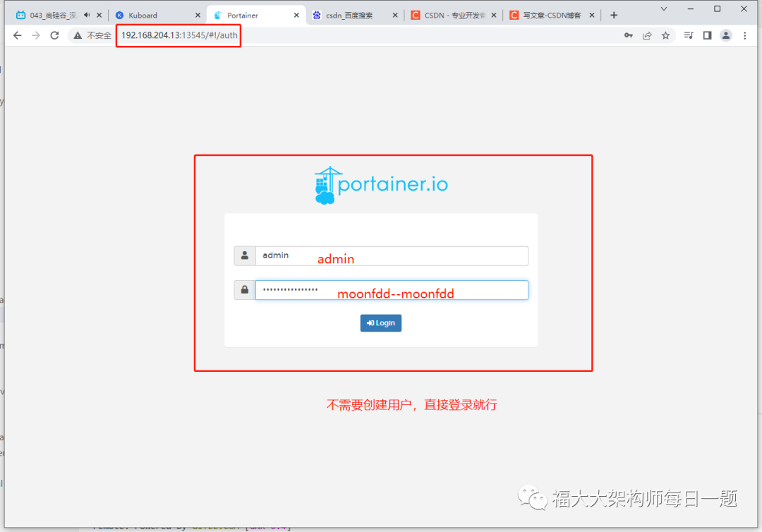762x532 pixels.
Task: Click the user icon beside username field
Action: pos(244,255)
